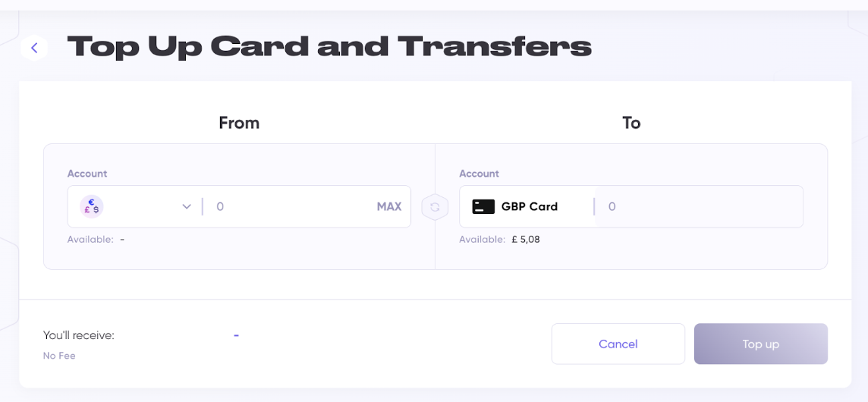Screen dimensions: 868x402
Task: Click the To section heading
Action: click(x=631, y=123)
